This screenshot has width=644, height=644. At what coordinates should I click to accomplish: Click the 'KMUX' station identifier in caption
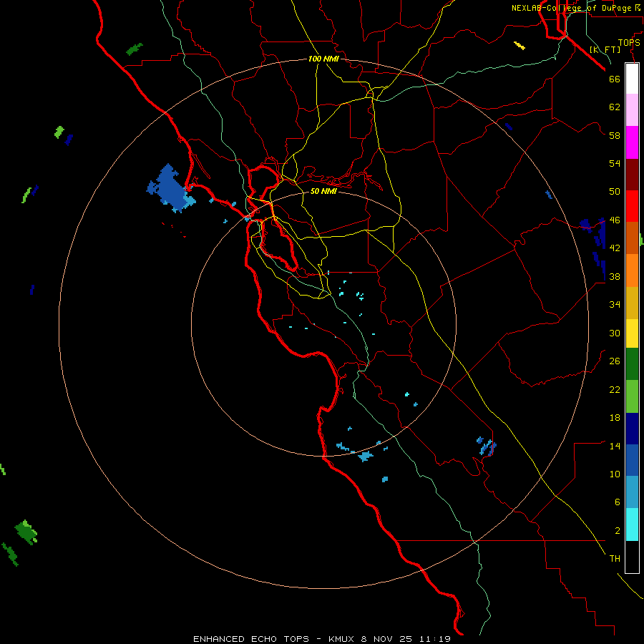tap(343, 639)
